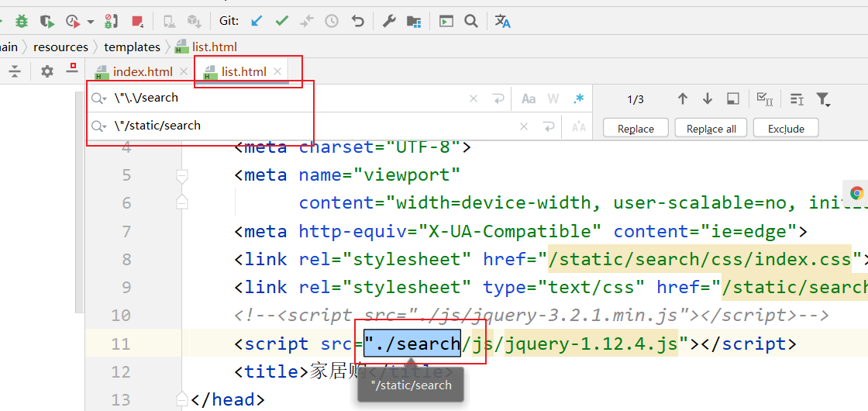Insert new line in find field
The height and width of the screenshot is (411, 868).
click(x=498, y=98)
